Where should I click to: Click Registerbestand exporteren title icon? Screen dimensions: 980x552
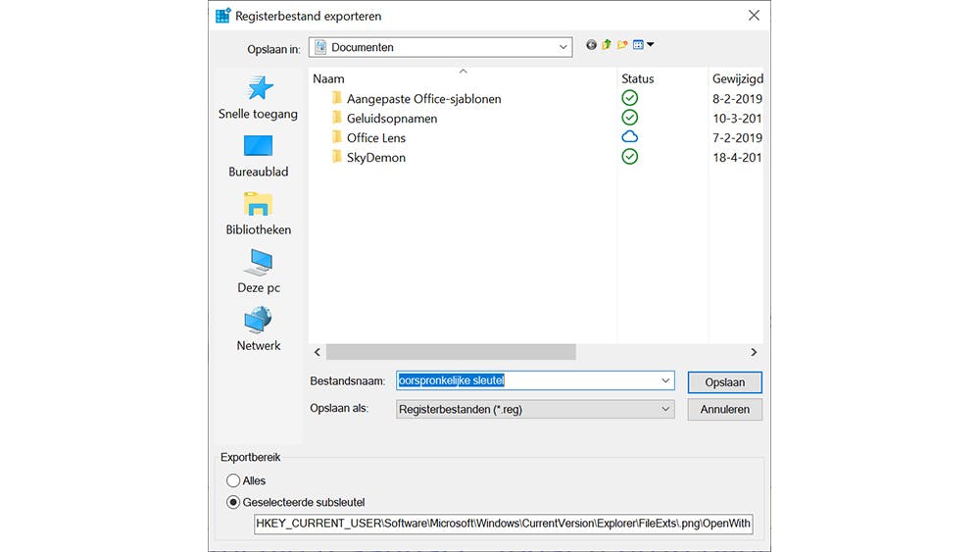tap(223, 16)
